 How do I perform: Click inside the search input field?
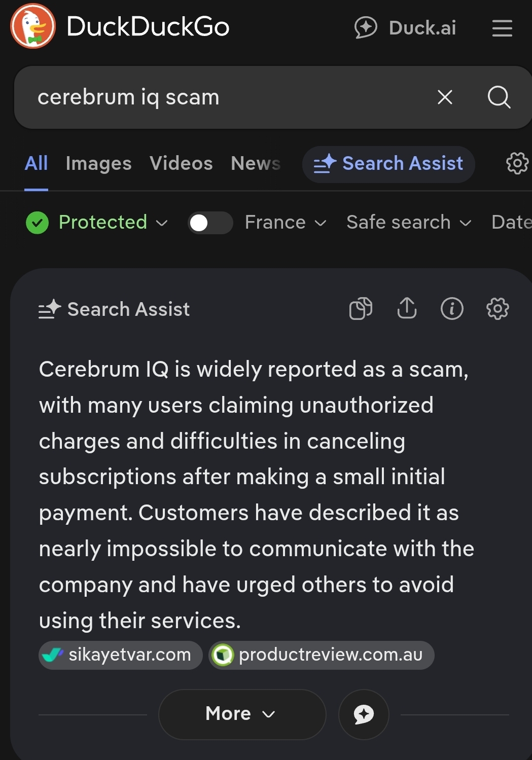(203, 97)
